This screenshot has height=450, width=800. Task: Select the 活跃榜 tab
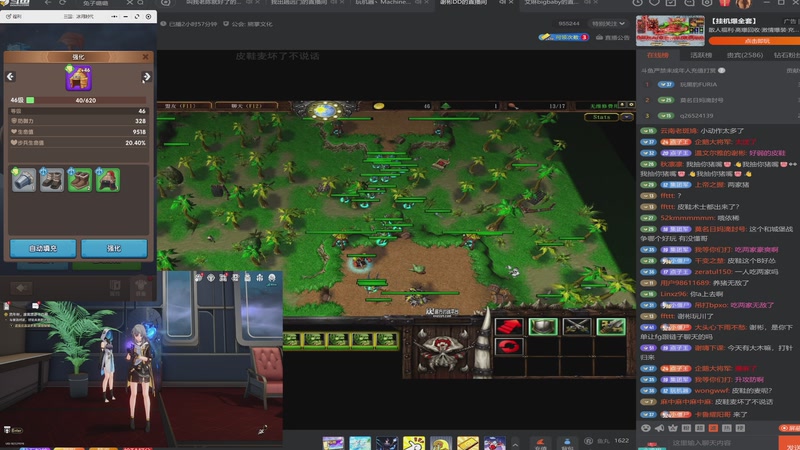[701, 55]
